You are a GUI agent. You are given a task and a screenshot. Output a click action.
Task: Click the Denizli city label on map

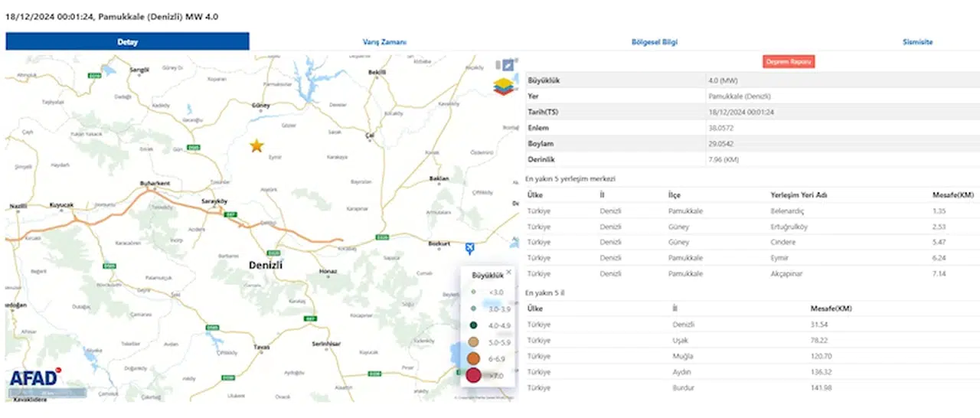pyautogui.click(x=266, y=265)
